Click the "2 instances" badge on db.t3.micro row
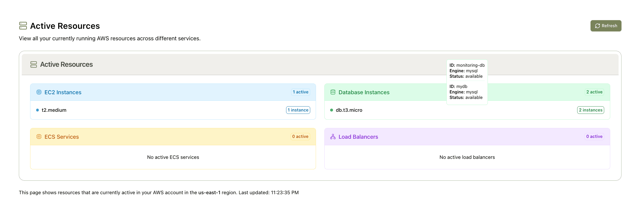Viewport: 644px width, 212px height. (x=591, y=110)
